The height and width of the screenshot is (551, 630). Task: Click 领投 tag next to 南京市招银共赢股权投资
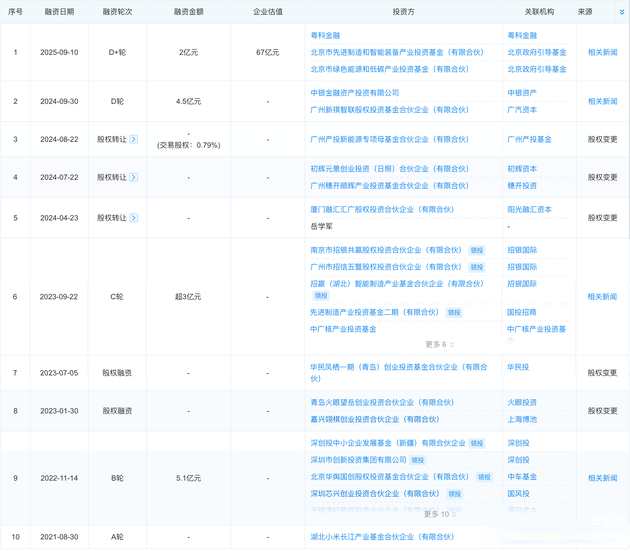coord(477,250)
